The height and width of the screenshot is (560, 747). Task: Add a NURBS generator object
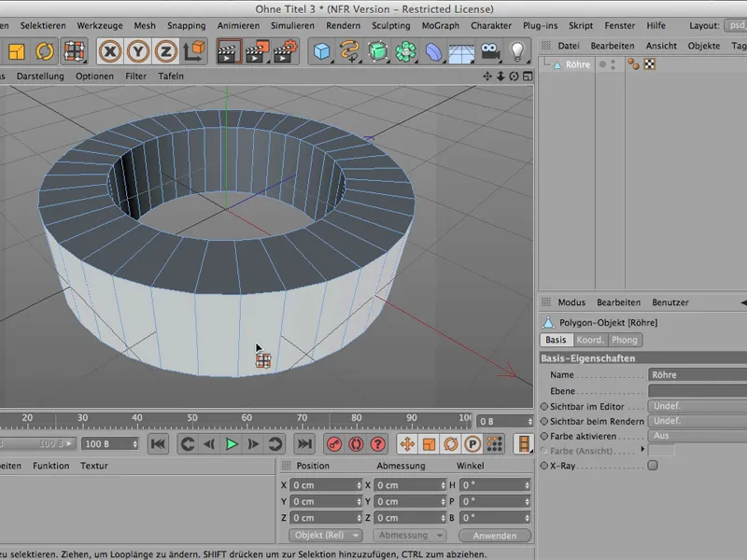(378, 51)
